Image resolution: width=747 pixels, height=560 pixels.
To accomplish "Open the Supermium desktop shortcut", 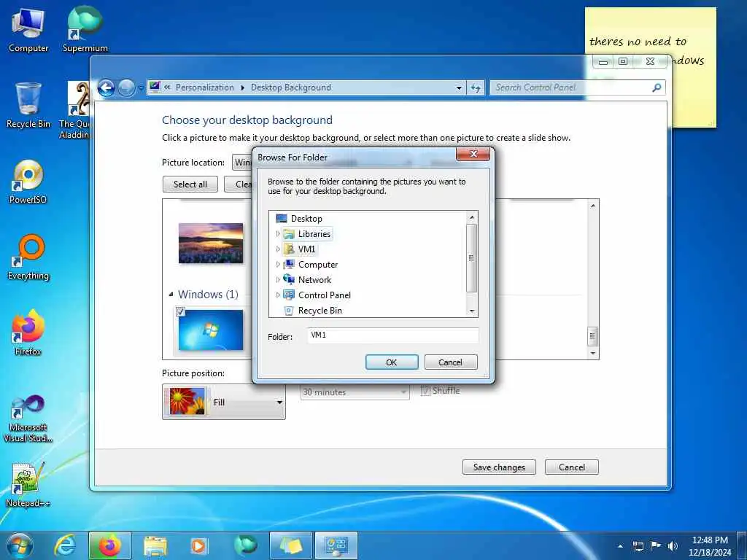I will pos(85,30).
